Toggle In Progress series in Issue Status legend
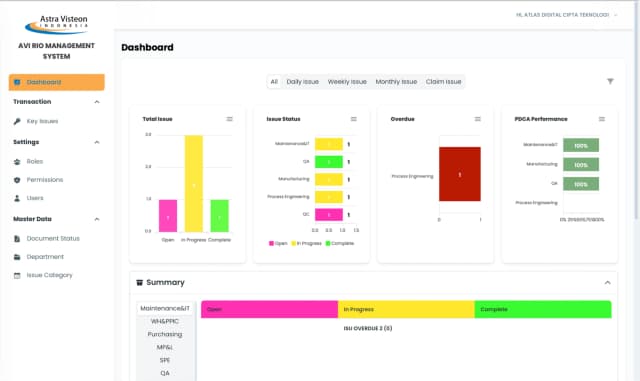 tap(307, 243)
